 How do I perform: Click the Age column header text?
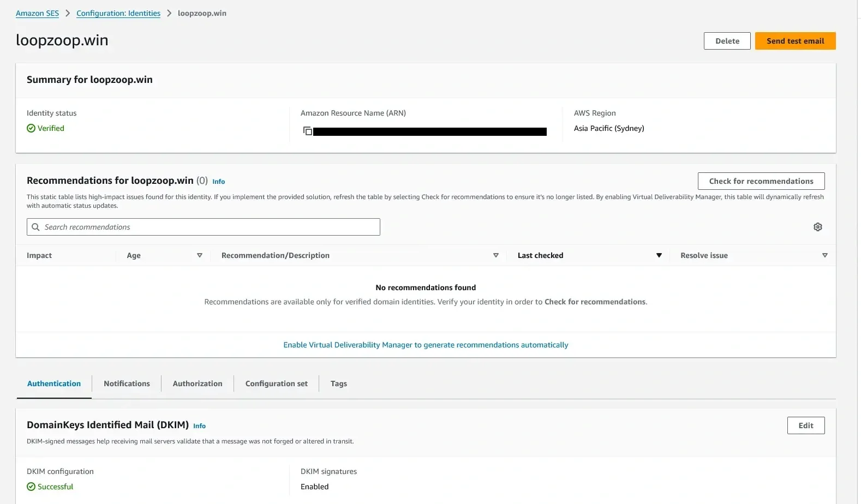pyautogui.click(x=134, y=255)
